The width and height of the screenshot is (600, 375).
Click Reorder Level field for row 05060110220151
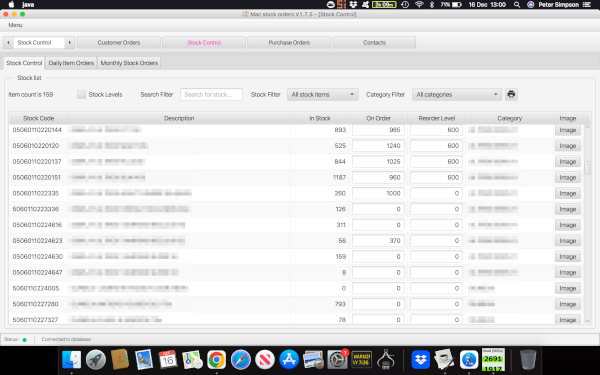point(436,178)
